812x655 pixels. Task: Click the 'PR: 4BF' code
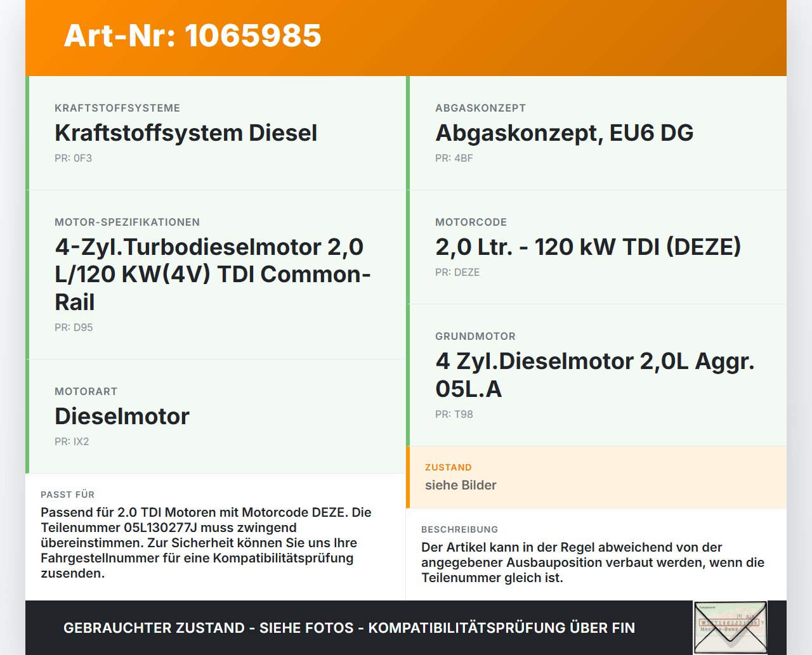(x=454, y=158)
